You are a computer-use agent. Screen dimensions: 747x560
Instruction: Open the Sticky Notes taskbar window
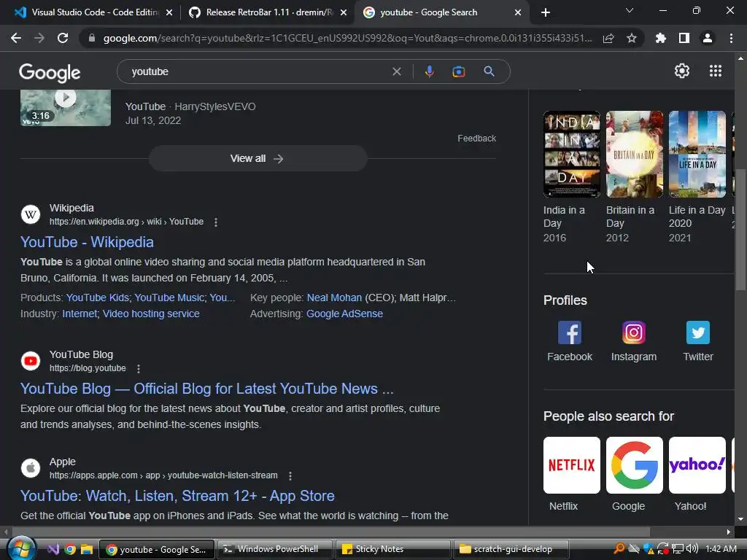point(393,550)
